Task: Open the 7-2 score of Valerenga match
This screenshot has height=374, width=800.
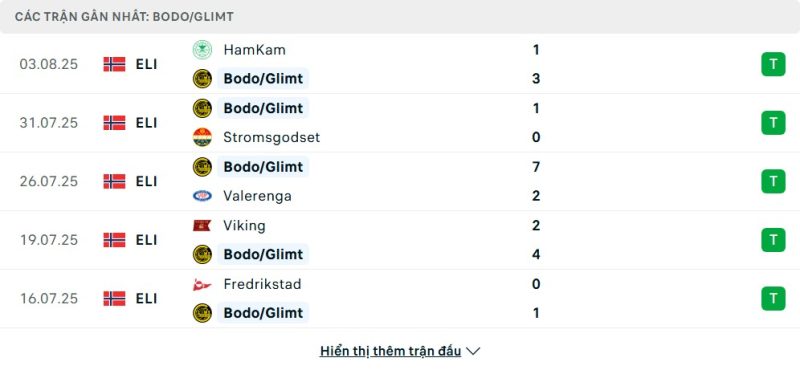Action: [x=536, y=182]
